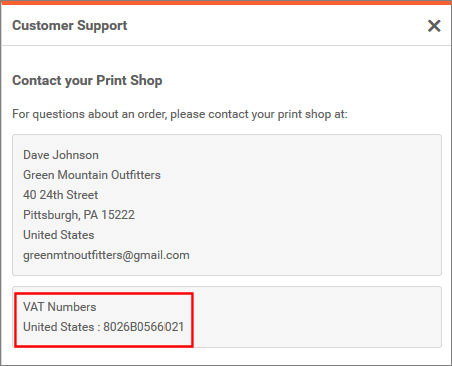Select the Dave Johnson contact name
452x366 pixels.
click(61, 155)
